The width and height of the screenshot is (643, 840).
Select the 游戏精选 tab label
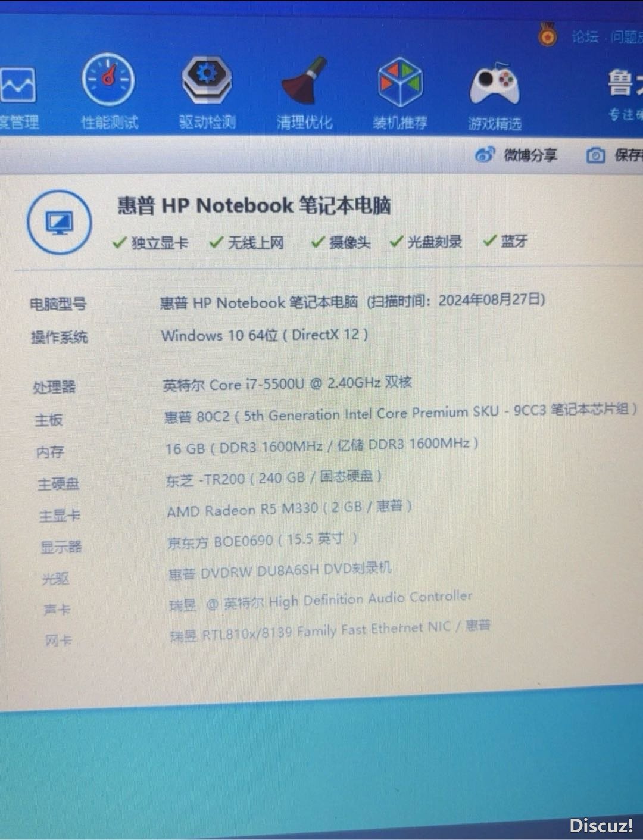(495, 124)
